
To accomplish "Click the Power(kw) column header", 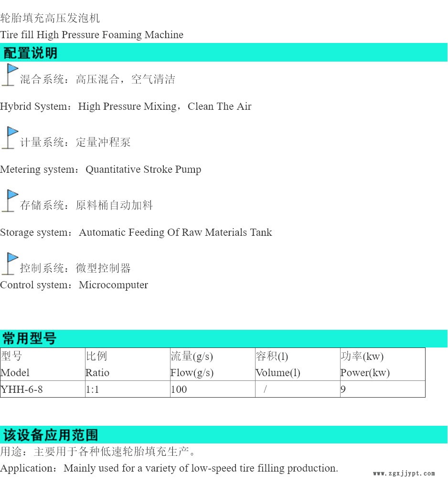I will coord(365,373).
